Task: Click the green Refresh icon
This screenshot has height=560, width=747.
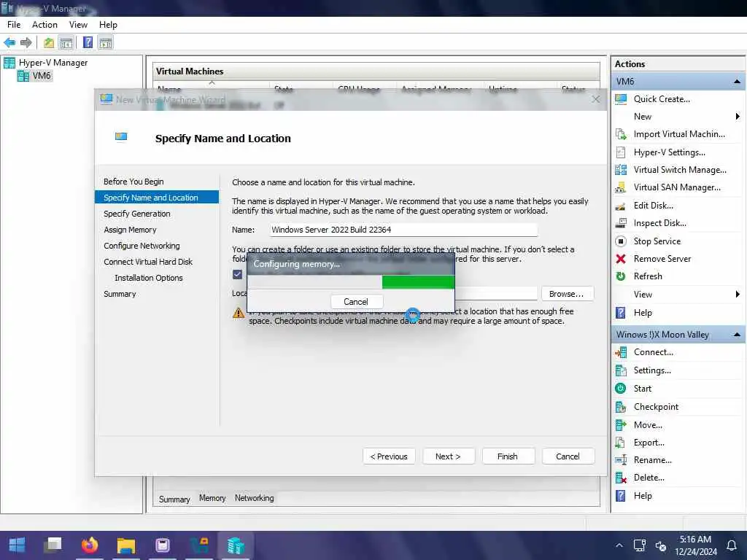Action: pyautogui.click(x=621, y=276)
